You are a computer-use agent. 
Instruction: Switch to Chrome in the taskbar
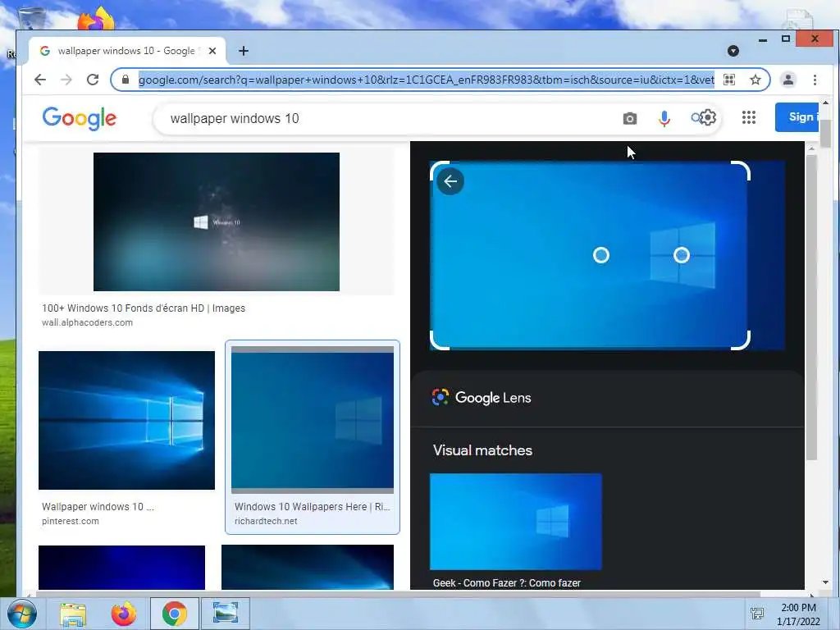coord(175,614)
